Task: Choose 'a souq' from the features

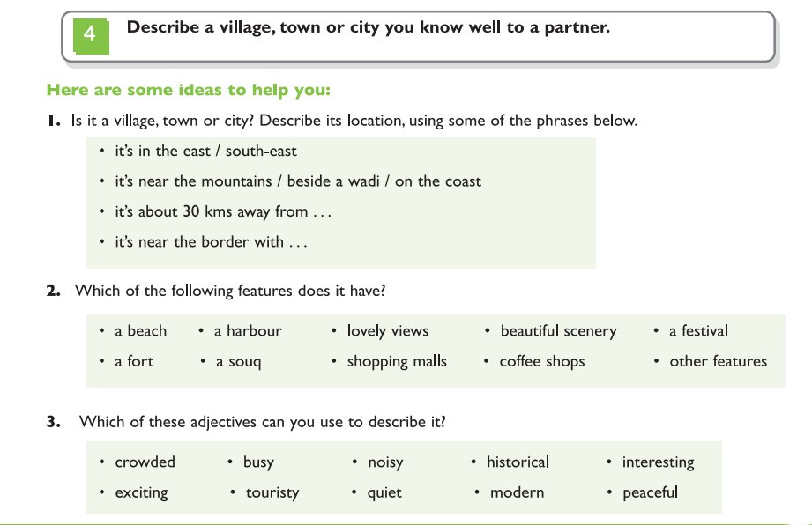Action: pos(239,361)
